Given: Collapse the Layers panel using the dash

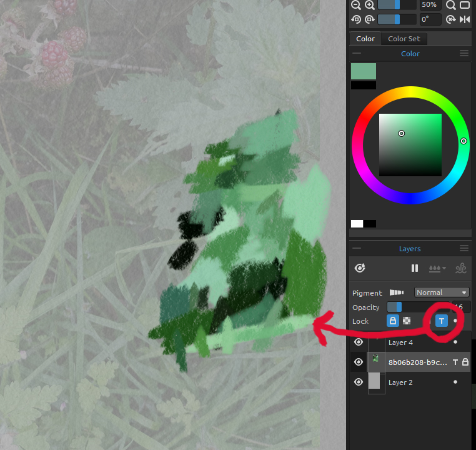Looking at the screenshot, I should (357, 248).
